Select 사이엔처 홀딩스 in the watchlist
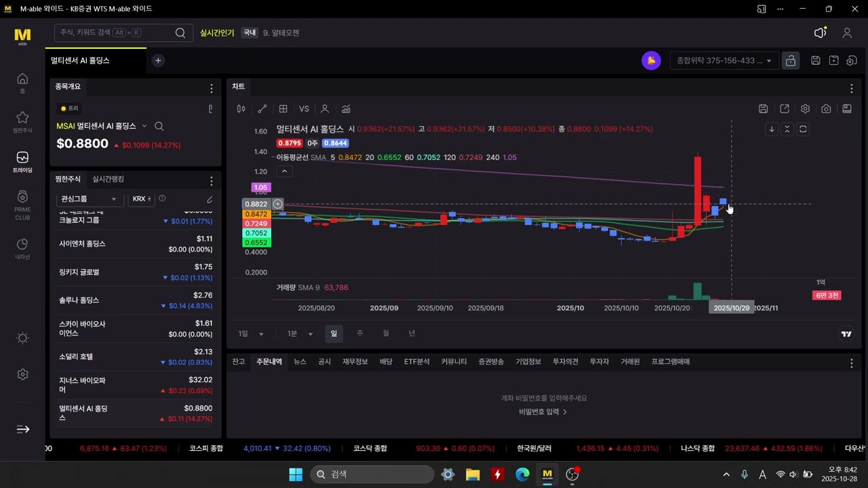This screenshot has height=488, width=868. click(x=136, y=244)
